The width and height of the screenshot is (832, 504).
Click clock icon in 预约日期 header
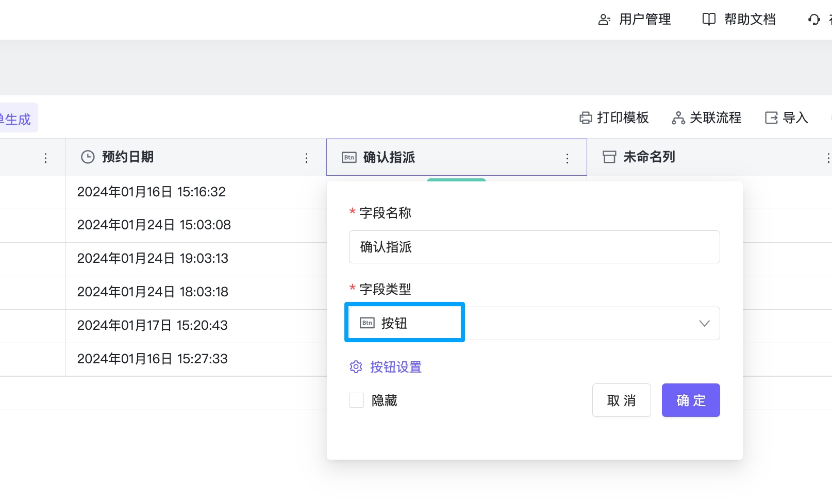tap(88, 157)
